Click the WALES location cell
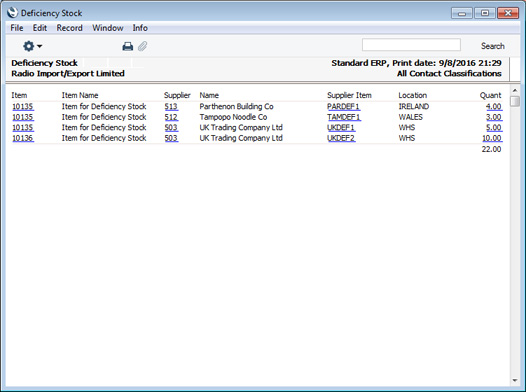Screen dimensions: 526x392 pyautogui.click(x=411, y=117)
